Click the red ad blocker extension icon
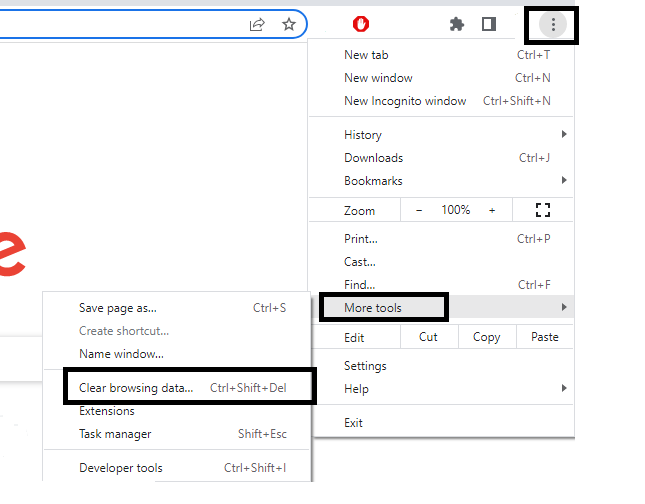The width and height of the screenshot is (645, 504). click(361, 24)
